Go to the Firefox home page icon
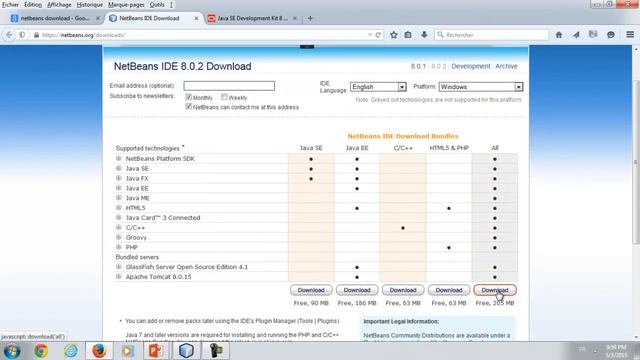This screenshot has width=640, height=360. pyautogui.click(x=559, y=35)
